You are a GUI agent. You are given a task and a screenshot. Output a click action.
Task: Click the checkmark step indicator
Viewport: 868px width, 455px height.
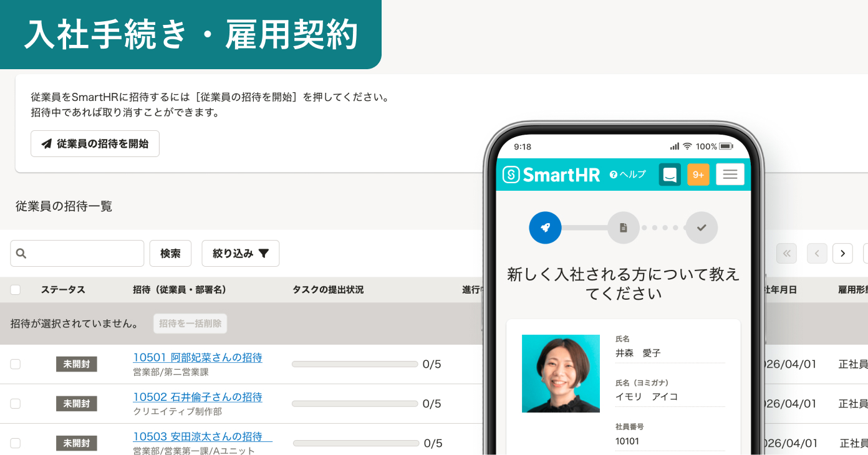[x=702, y=228]
